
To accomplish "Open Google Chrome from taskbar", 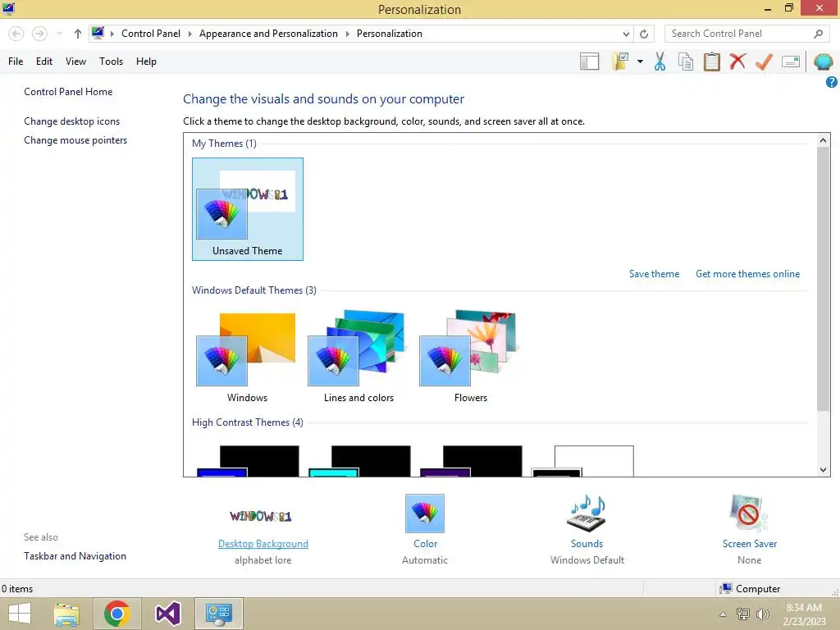I will pyautogui.click(x=117, y=614).
